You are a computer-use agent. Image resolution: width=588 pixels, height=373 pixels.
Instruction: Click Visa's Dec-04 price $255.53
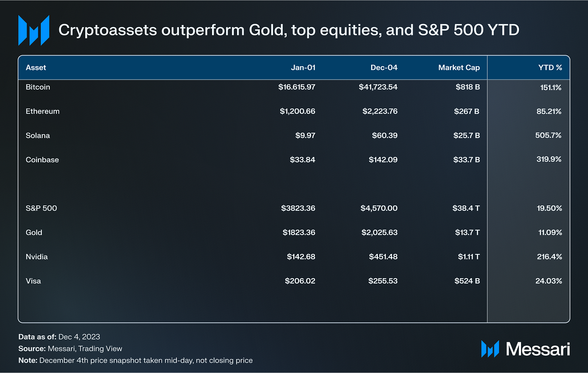click(x=383, y=281)
